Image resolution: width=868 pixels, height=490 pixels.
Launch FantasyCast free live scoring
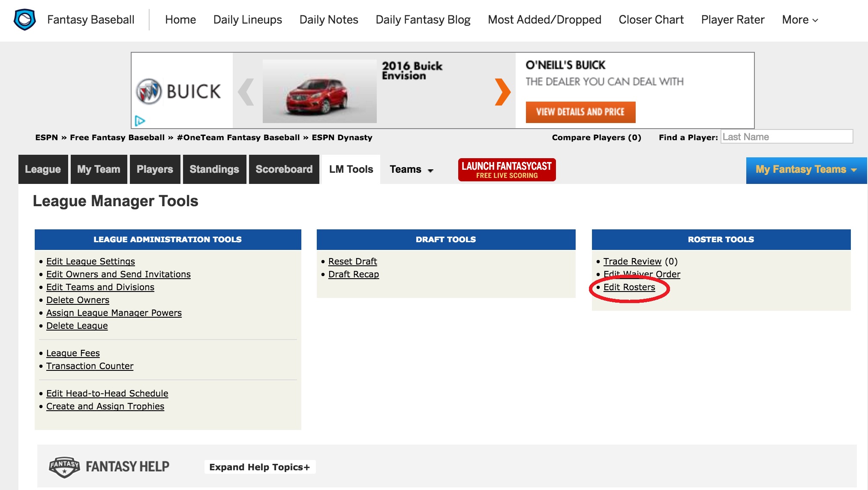tap(507, 170)
